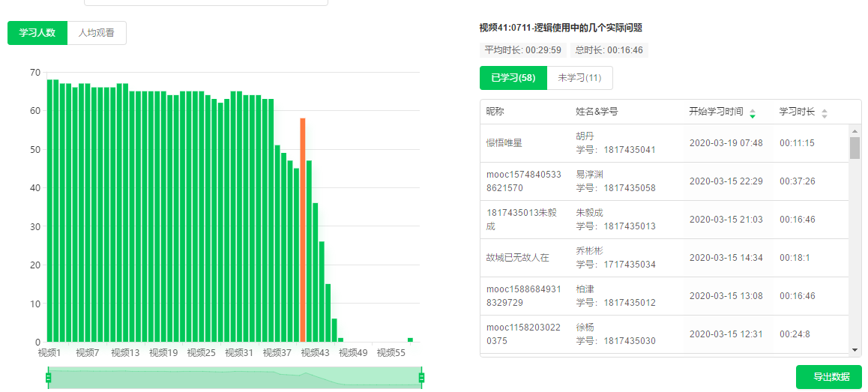Click the first green bar for 视频1
Viewport: 868px width, 392px height.
coord(49,210)
